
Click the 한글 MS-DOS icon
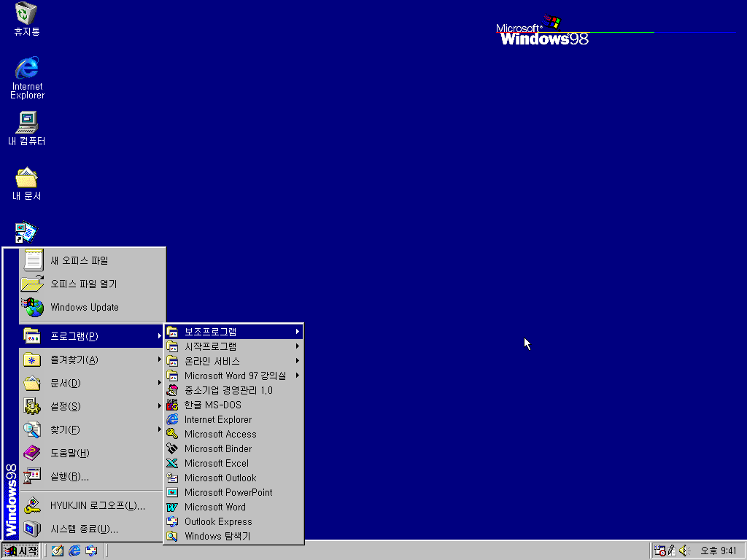172,405
